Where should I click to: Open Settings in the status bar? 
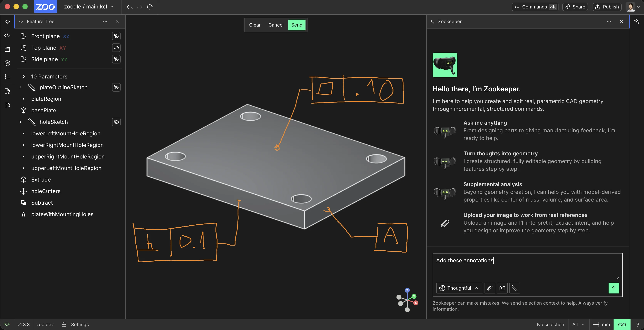point(75,324)
